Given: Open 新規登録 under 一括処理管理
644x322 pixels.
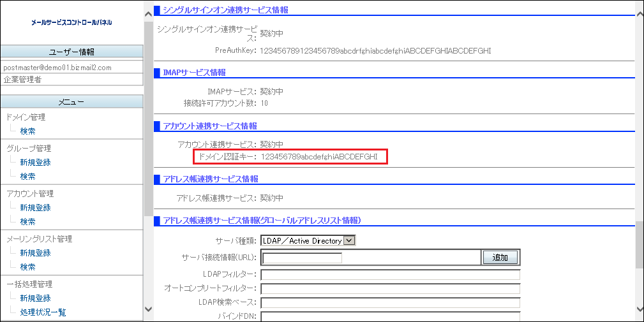Looking at the screenshot, I should coord(35,298).
